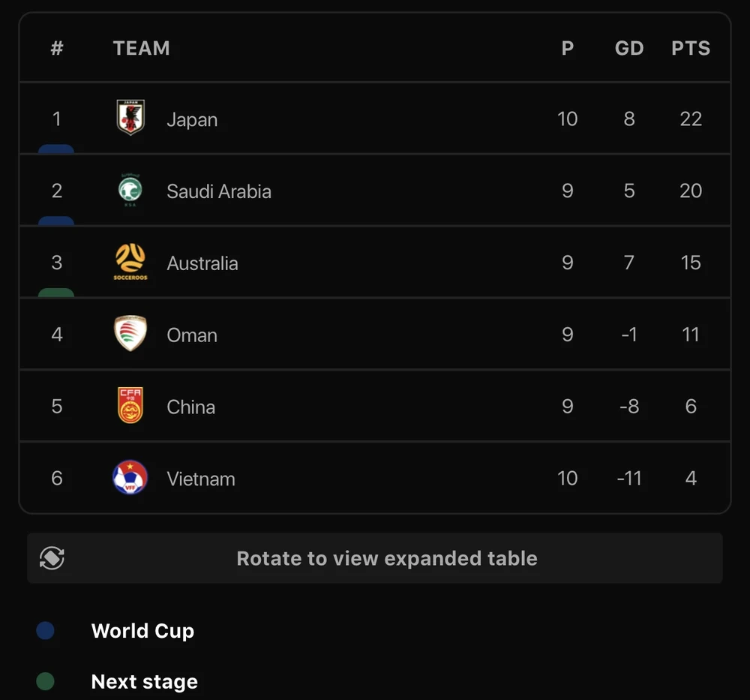Click the GD column header
Image resolution: width=750 pixels, height=700 pixels.
[x=629, y=49]
